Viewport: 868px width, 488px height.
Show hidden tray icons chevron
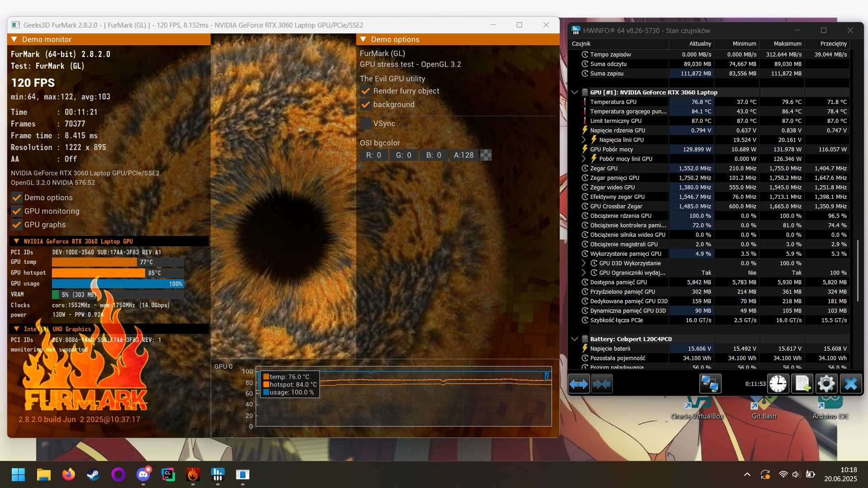(x=747, y=474)
